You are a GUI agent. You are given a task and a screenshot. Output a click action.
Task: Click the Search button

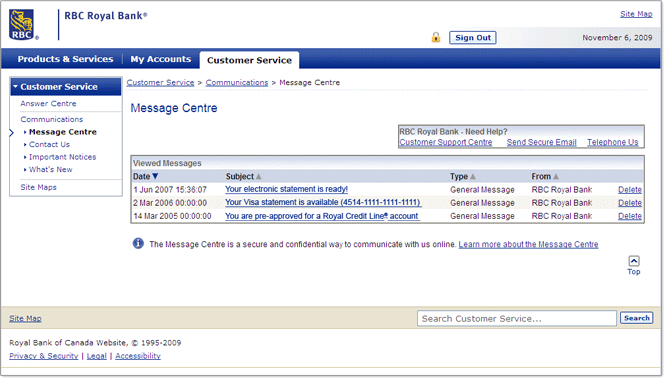[x=636, y=318]
